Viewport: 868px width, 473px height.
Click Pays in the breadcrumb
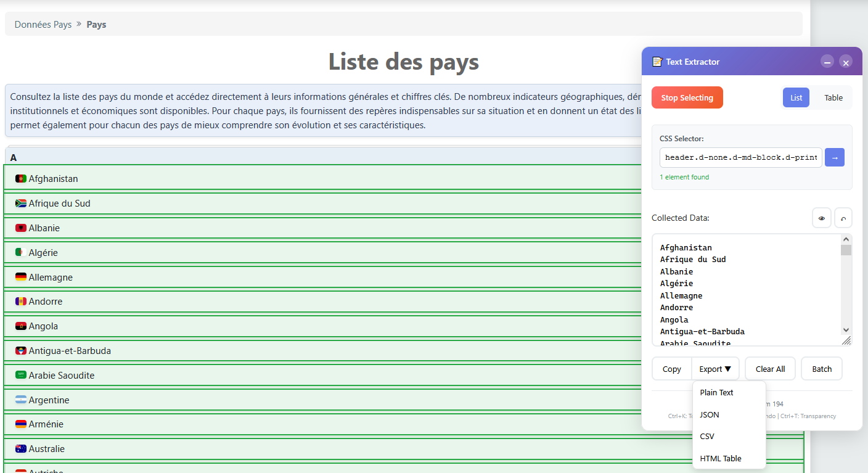point(96,25)
